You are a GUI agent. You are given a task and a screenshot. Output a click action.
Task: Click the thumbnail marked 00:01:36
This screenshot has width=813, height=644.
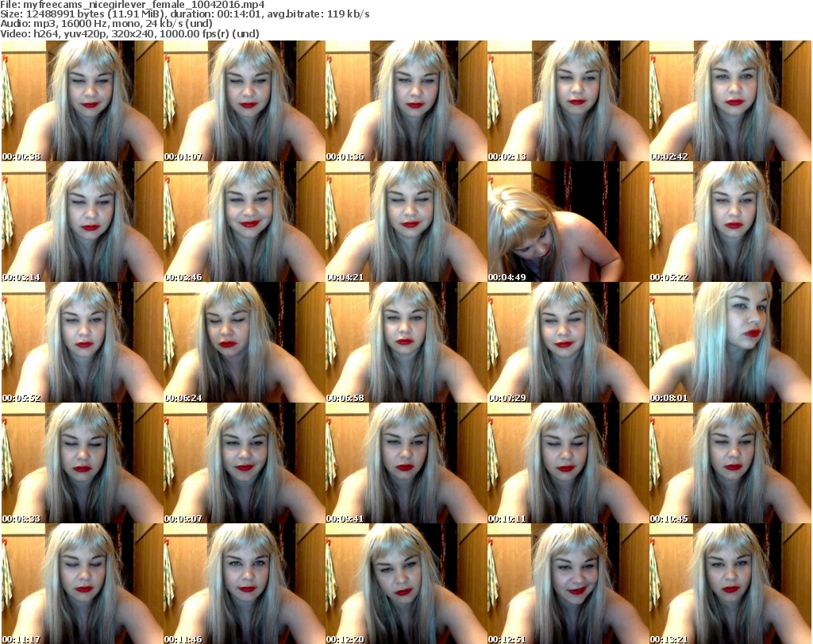coord(406,101)
